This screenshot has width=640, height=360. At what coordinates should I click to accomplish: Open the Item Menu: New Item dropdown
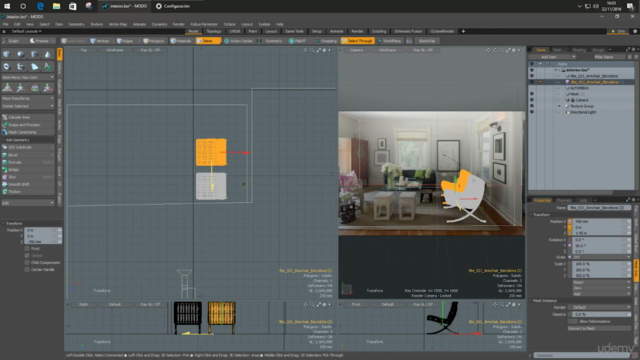coord(28,77)
